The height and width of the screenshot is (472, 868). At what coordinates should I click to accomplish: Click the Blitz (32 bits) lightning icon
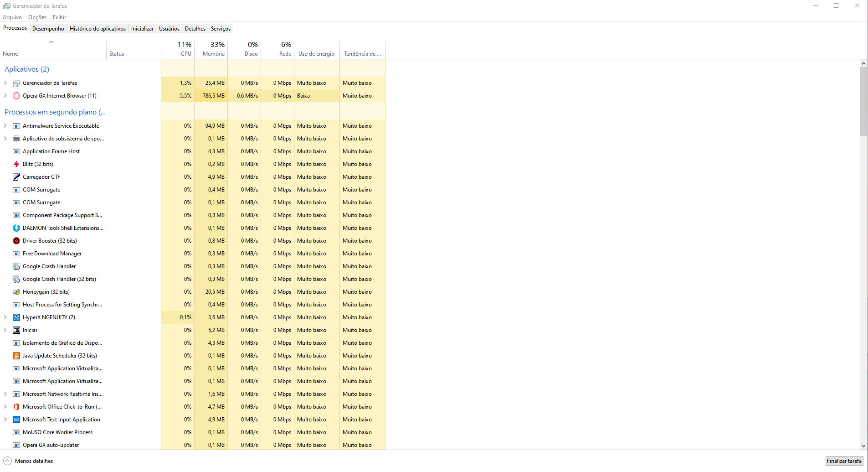[16, 164]
